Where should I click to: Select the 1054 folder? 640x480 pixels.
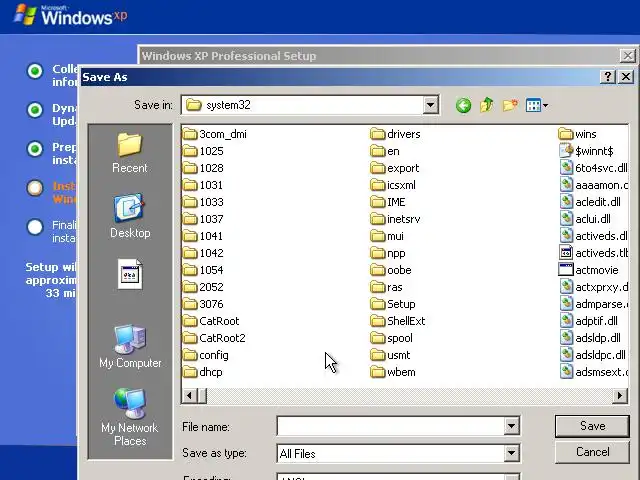[x=203, y=270]
